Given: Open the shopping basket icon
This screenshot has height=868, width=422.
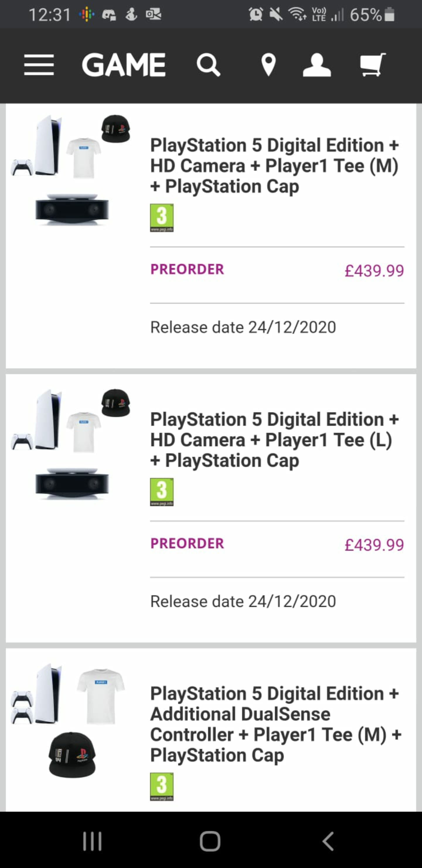Looking at the screenshot, I should pos(372,65).
